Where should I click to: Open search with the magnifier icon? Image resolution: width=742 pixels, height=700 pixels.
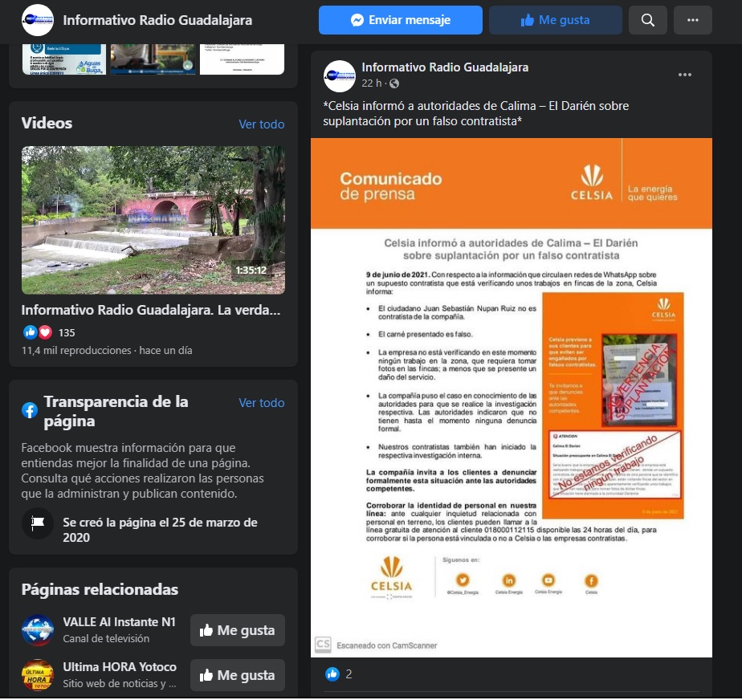pyautogui.click(x=647, y=20)
